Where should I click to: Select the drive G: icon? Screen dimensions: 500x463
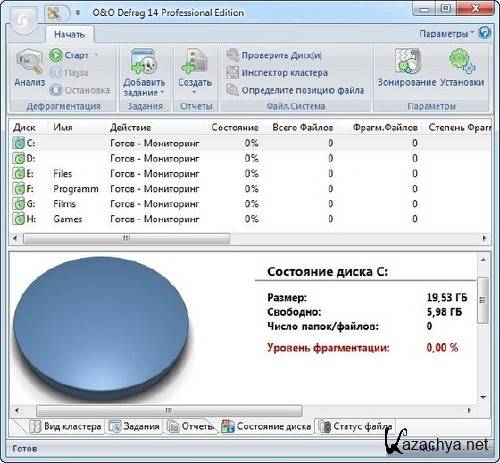click(19, 204)
